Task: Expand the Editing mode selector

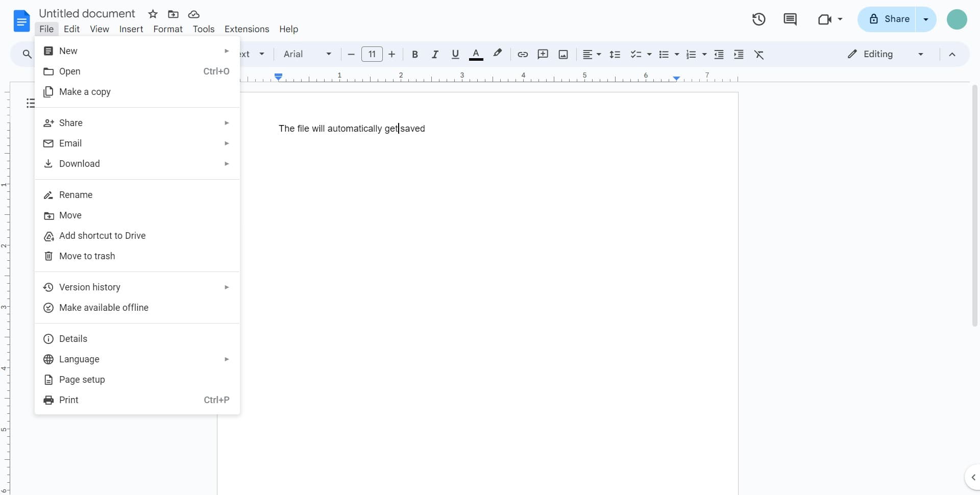Action: tap(922, 54)
